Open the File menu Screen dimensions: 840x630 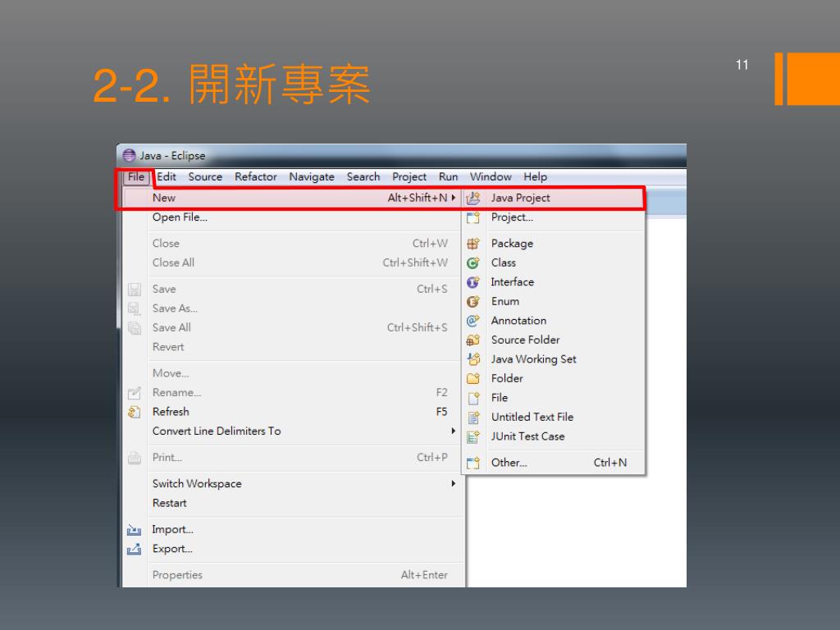[x=136, y=177]
